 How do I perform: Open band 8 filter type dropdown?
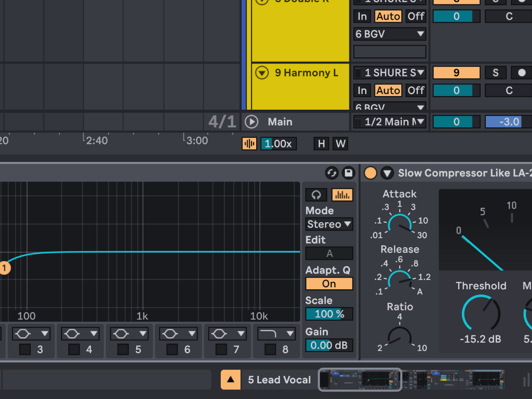click(276, 334)
